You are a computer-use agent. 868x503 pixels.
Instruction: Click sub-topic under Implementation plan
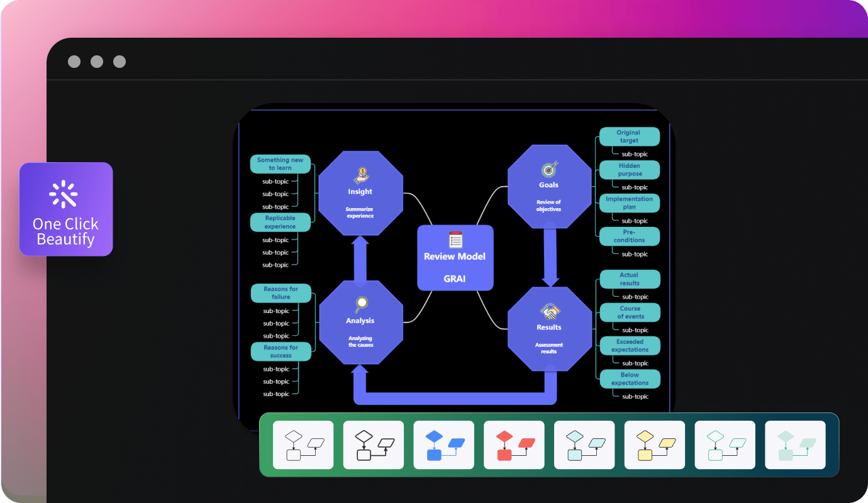(x=635, y=221)
